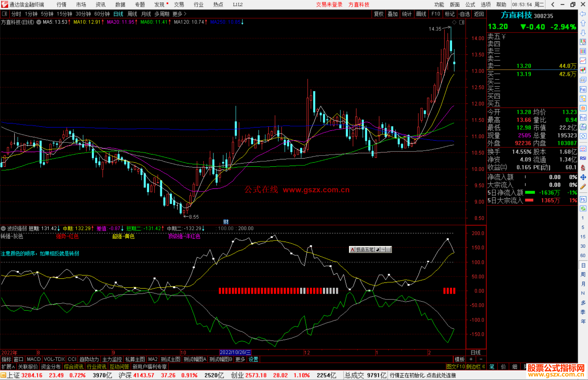Toggle the small panel icon left of 分时
Screen dimensions: 588x380
point(5,14)
